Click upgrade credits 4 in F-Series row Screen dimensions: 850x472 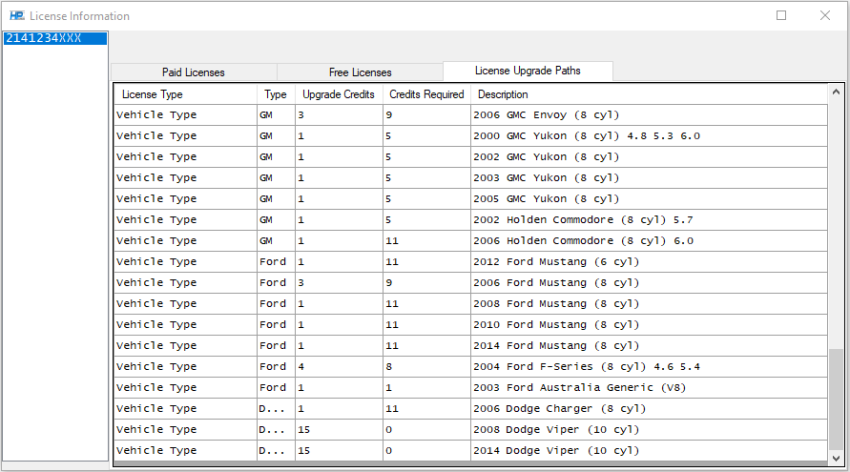(x=339, y=367)
